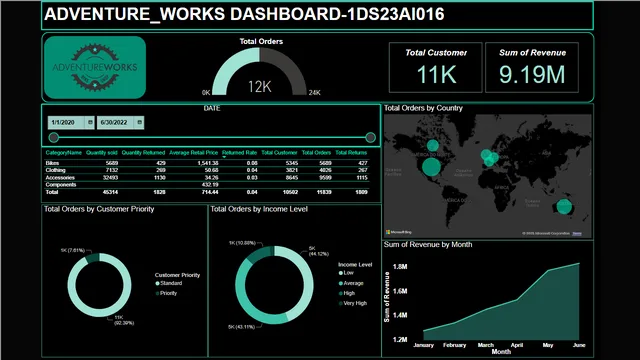Image resolution: width=640 pixels, height=360 pixels.
Task: Click the June label on the Month axis
Action: point(579,345)
